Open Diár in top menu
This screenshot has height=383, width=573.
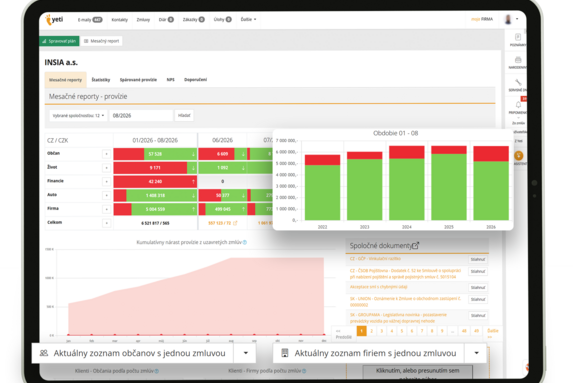coord(166,20)
